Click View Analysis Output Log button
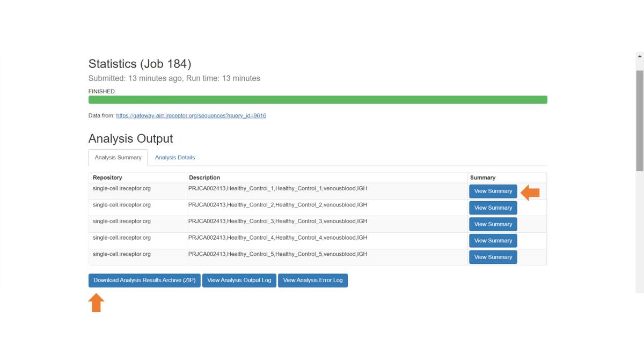The image size is (644, 362). tap(239, 280)
